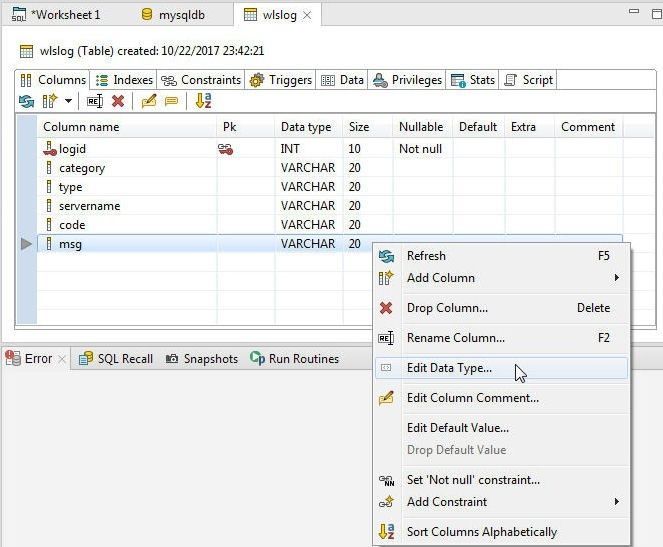Switch to the Data tab
Image resolution: width=663 pixels, height=547 pixels.
tap(342, 80)
